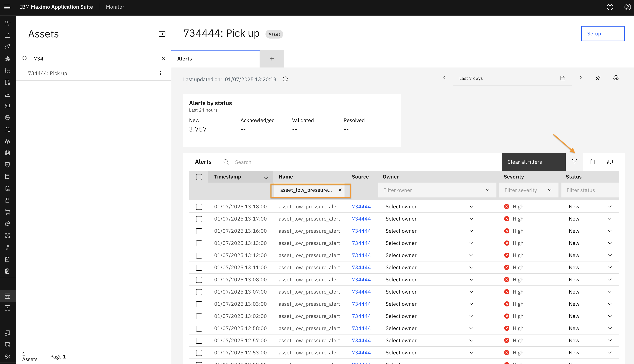This screenshot has width=634, height=364.
Task: Open Select owner for 12:57:00 alert
Action: click(429, 341)
